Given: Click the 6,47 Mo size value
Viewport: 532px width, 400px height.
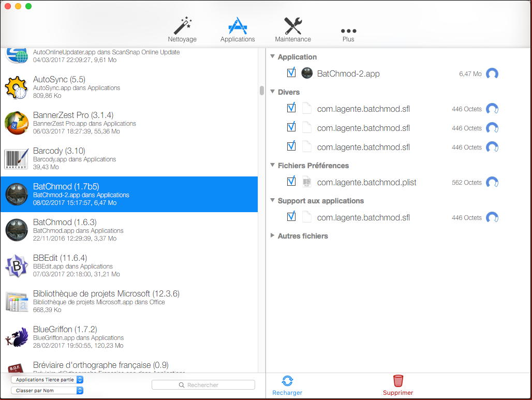Looking at the screenshot, I should [470, 73].
